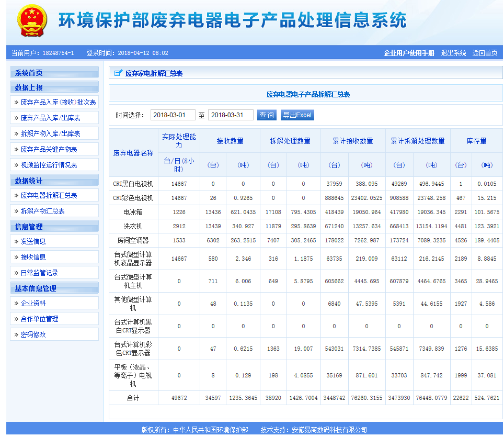Open 企业用户使用手册 link
504x436 pixels.
click(x=409, y=53)
